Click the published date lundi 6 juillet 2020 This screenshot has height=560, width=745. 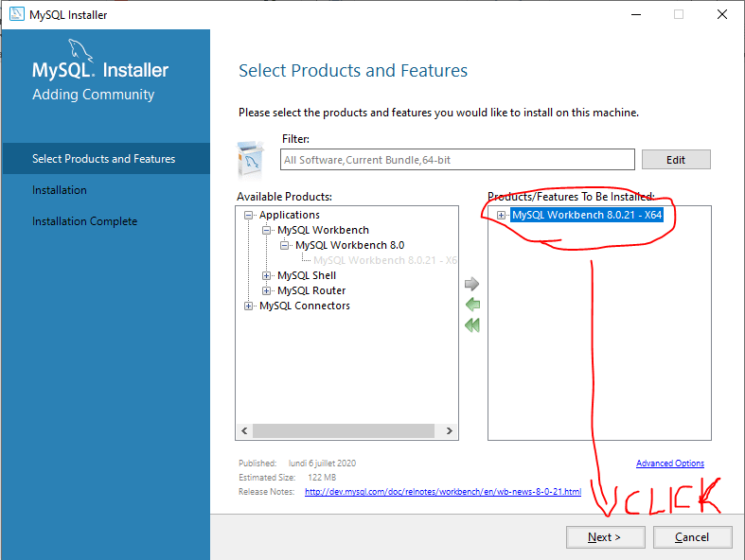click(x=322, y=464)
